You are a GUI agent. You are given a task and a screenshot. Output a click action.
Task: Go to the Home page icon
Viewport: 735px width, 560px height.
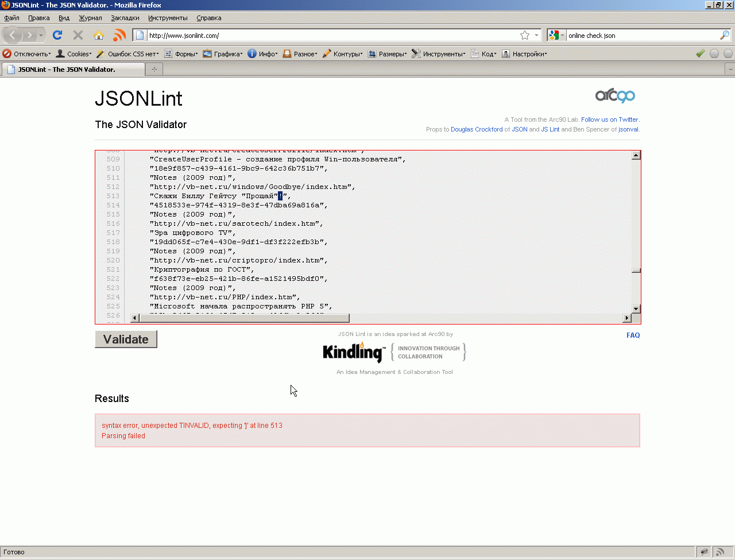(99, 36)
